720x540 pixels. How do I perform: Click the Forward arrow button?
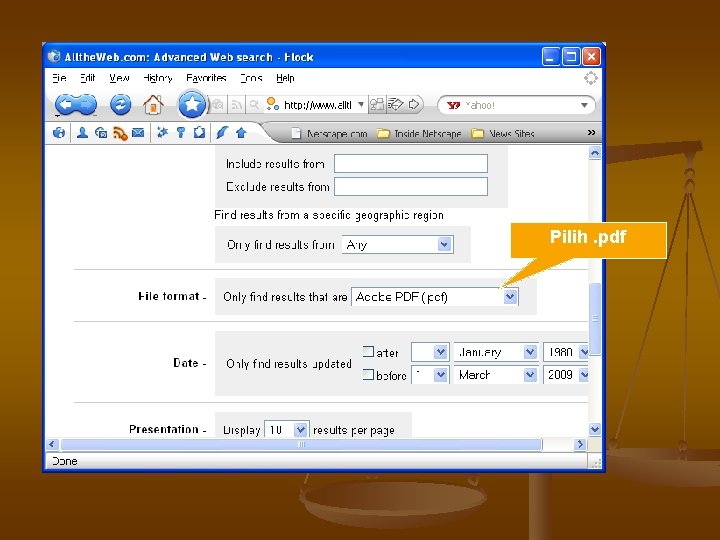(x=86, y=105)
